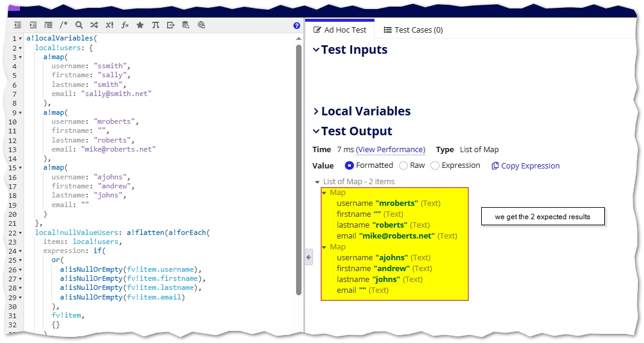This screenshot has height=343, width=644.
Task: Click the "mike@roberts.net" string on line 13
Action: tap(118, 149)
